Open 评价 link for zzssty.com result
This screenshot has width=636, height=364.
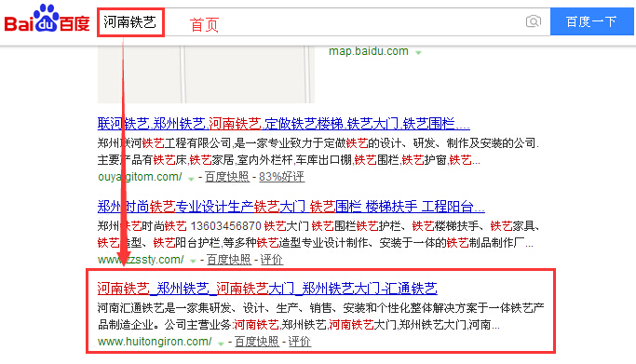click(271, 260)
